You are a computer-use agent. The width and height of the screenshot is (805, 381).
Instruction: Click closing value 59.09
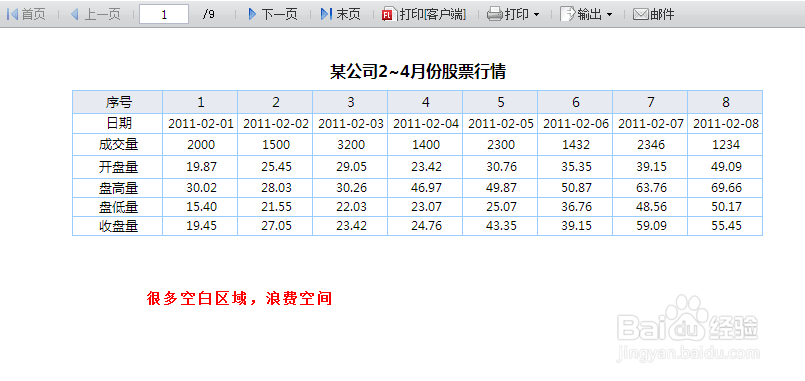point(650,226)
